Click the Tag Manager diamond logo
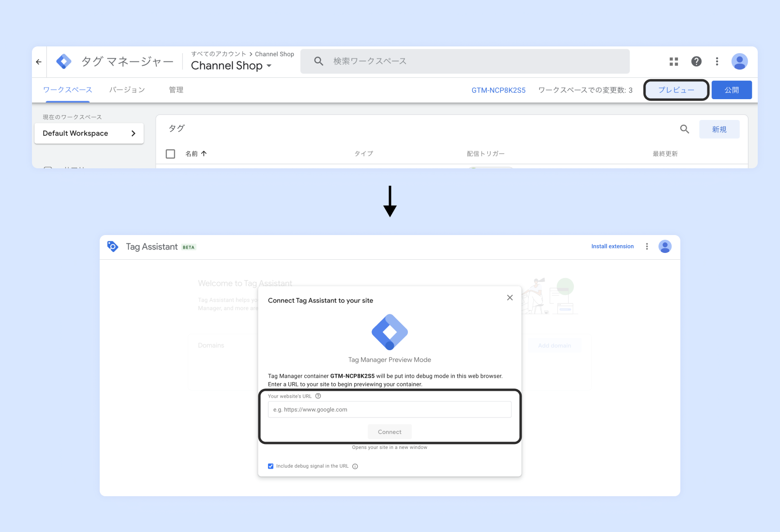Image resolution: width=780 pixels, height=532 pixels. coord(64,61)
